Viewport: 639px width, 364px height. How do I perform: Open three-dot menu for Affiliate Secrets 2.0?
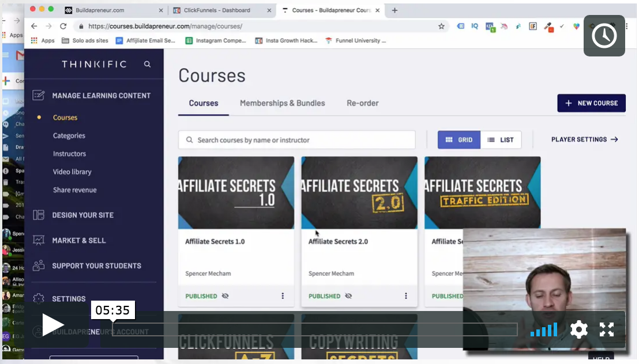click(x=405, y=296)
